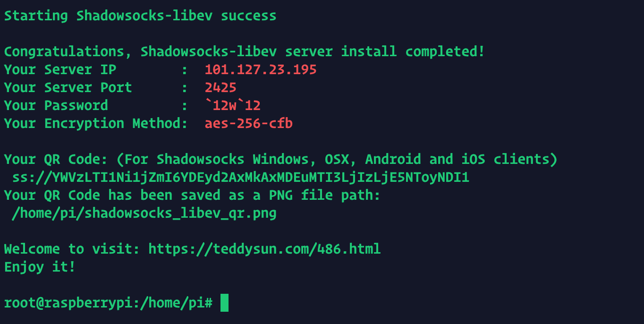Click the 'Your Server Port' label
644x324 pixels.
68,88
